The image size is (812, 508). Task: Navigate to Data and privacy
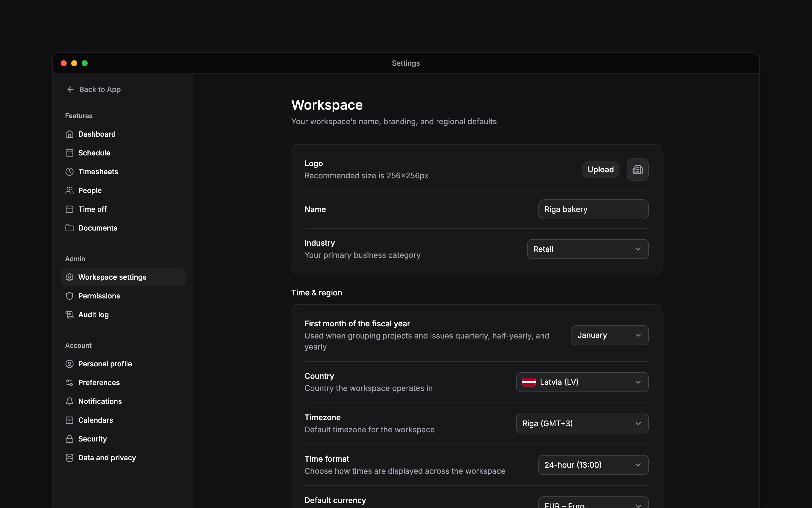click(x=123, y=458)
